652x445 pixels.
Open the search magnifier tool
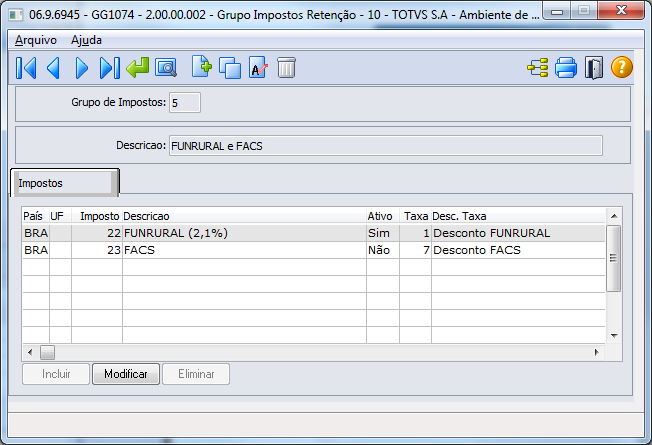tap(166, 68)
